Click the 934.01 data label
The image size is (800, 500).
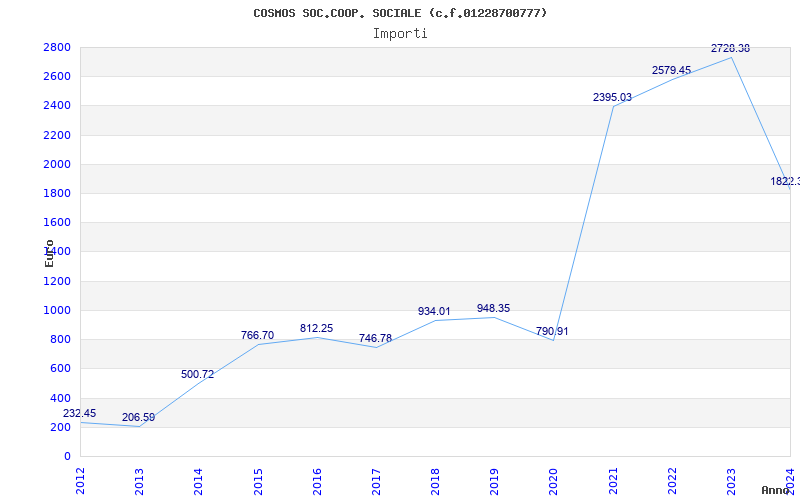(x=434, y=311)
